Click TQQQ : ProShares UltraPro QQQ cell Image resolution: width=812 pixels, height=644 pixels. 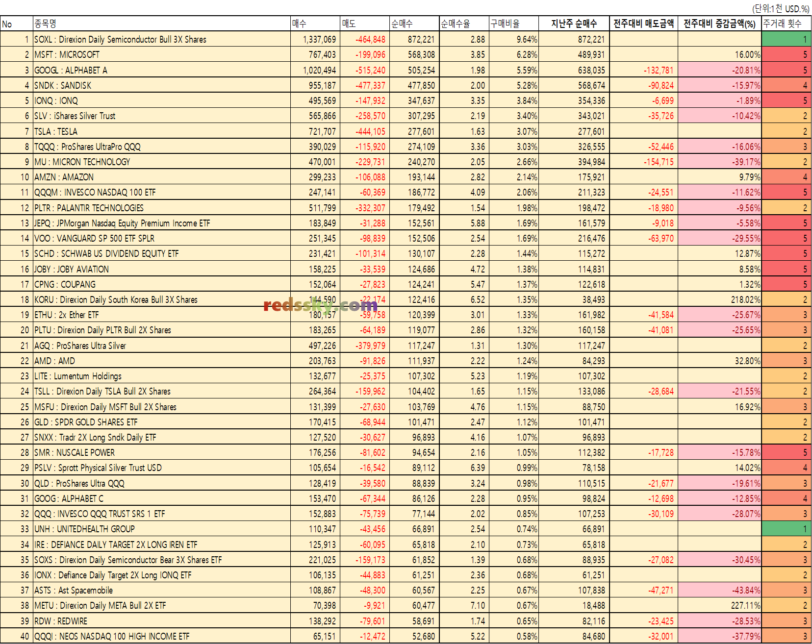point(162,147)
